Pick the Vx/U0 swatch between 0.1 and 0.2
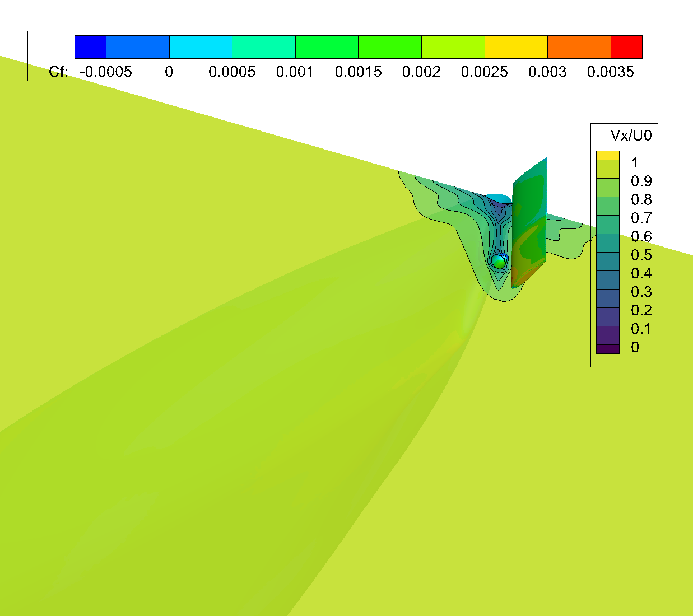This screenshot has width=693, height=616. [x=608, y=317]
